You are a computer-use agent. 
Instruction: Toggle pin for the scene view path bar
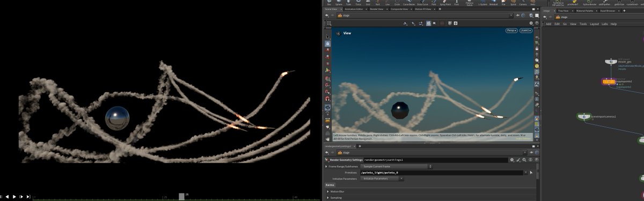(518, 16)
